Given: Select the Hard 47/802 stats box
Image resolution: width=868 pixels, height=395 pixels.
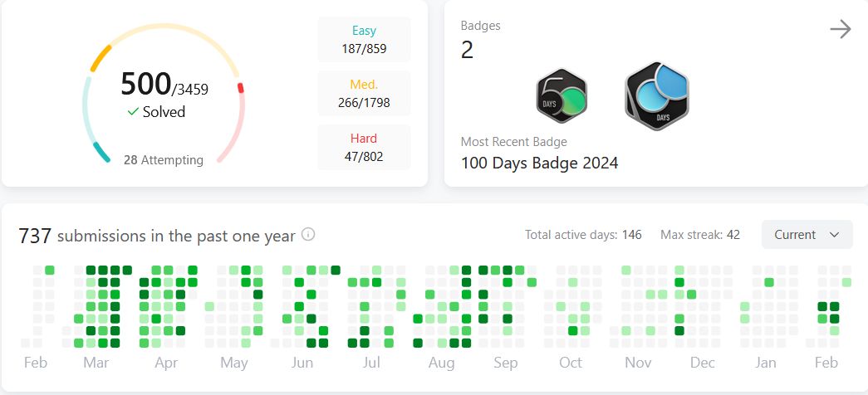Looking at the screenshot, I should [x=365, y=147].
